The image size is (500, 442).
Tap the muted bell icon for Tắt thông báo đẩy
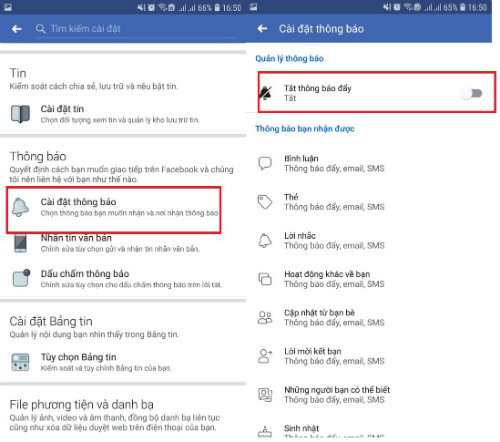[266, 93]
